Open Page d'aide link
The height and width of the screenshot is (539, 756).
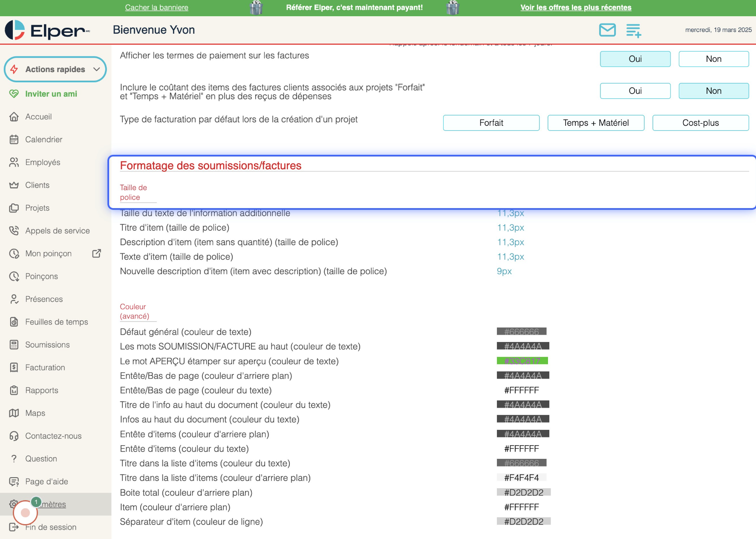pos(46,481)
